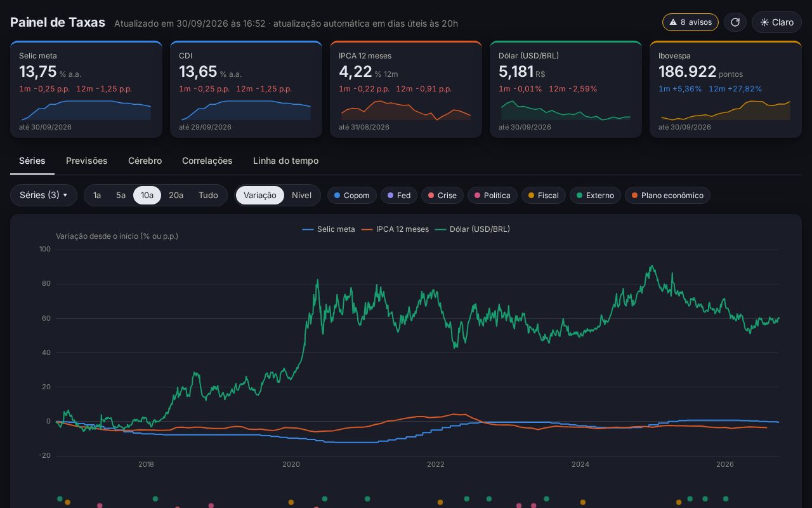The image size is (812, 508).
Task: Switch chart mode to Variação
Action: tap(260, 195)
